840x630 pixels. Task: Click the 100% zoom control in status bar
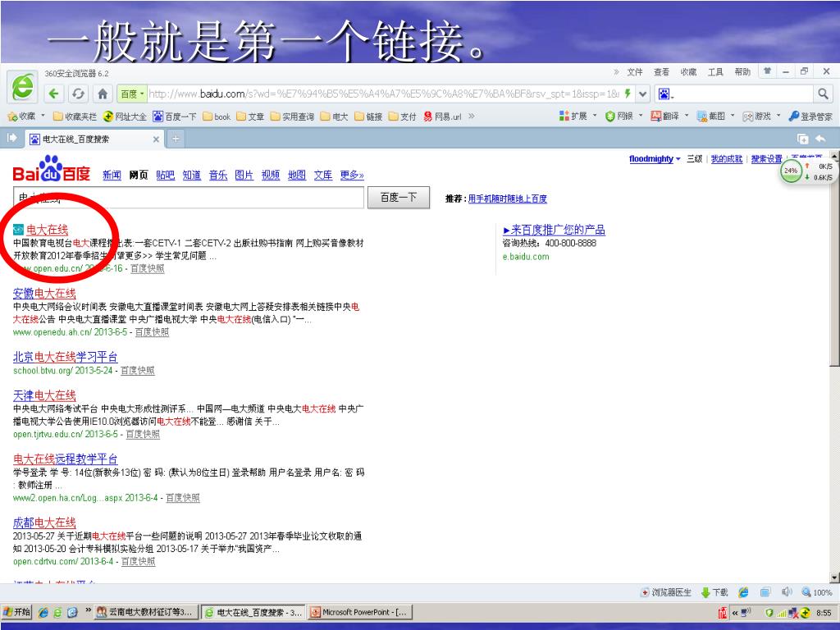coord(817,592)
